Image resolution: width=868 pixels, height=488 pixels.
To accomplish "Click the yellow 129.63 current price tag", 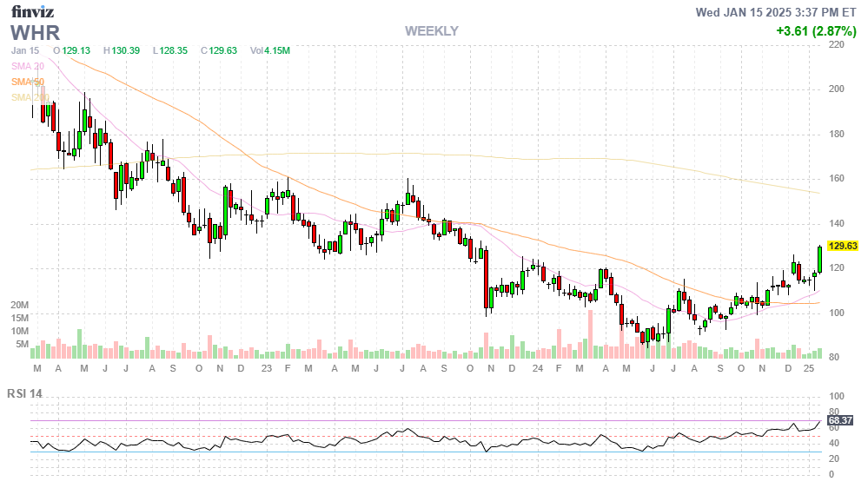I will pyautogui.click(x=842, y=247).
